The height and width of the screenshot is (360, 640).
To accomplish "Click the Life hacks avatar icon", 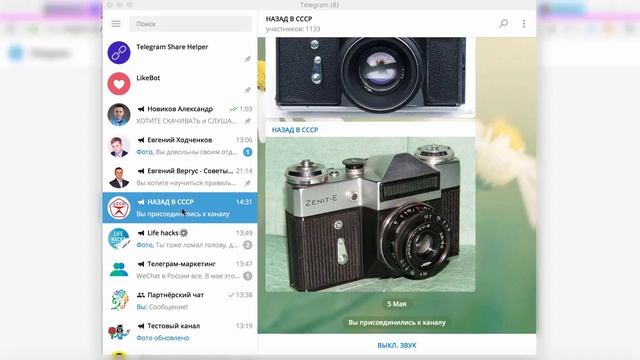I will [x=119, y=239].
